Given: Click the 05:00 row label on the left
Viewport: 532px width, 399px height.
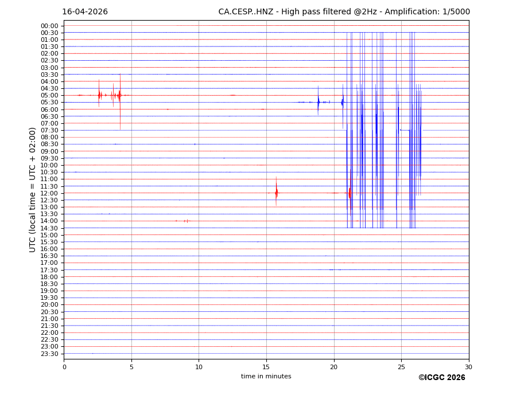Looking at the screenshot, I should coord(49,95).
